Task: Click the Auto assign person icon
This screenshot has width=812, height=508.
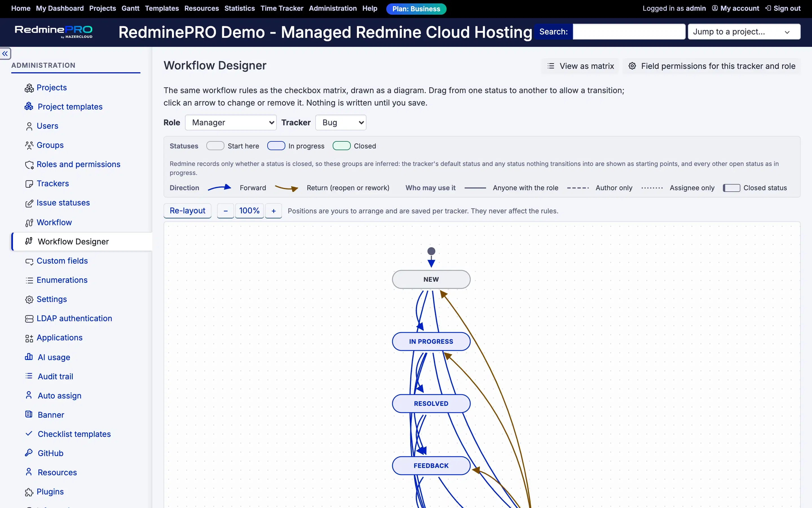Action: click(x=29, y=395)
